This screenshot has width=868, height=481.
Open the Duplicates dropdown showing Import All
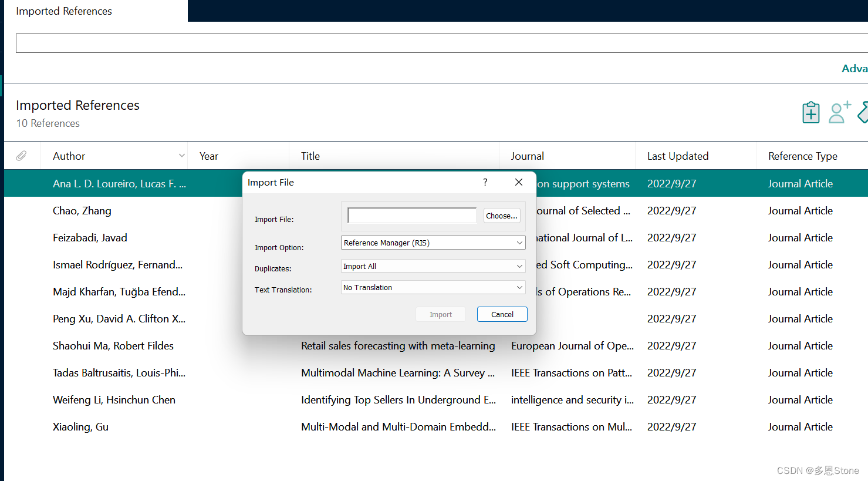click(x=433, y=266)
